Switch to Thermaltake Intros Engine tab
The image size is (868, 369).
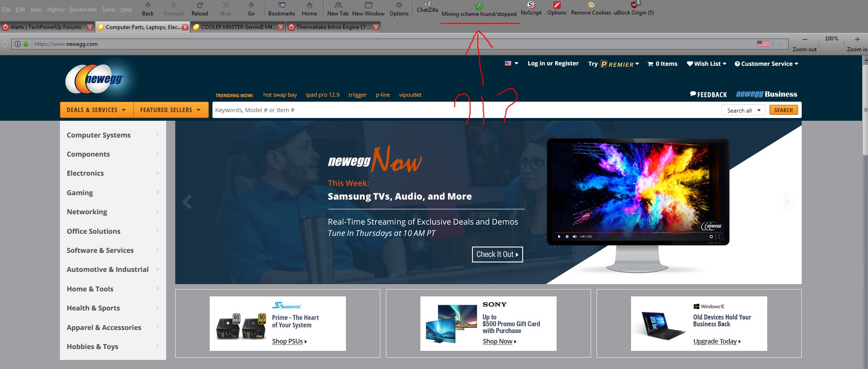334,27
